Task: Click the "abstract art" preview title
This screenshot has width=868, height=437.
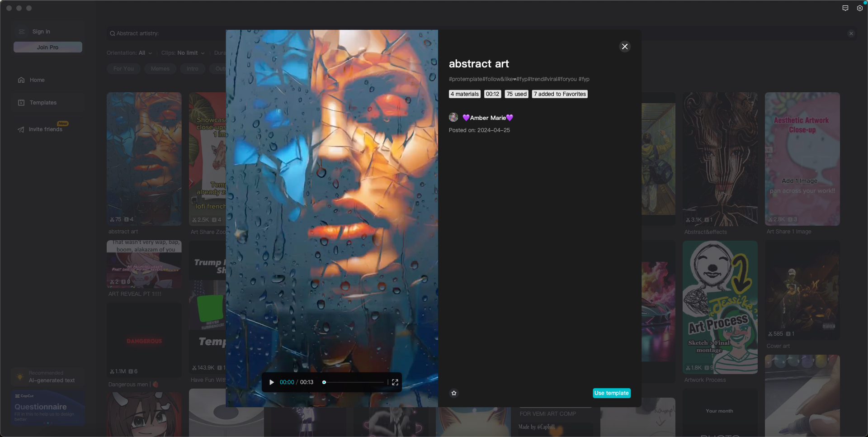Action: click(479, 64)
